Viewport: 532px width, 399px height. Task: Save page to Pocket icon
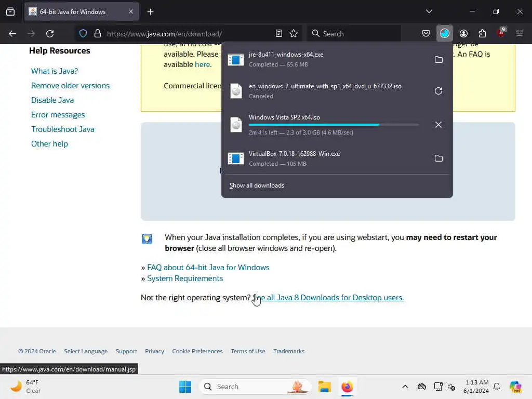426,33
